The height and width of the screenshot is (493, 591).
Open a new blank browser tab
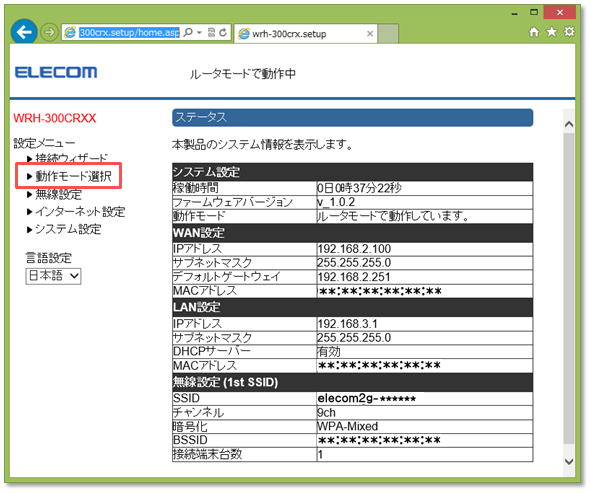pyautogui.click(x=388, y=34)
